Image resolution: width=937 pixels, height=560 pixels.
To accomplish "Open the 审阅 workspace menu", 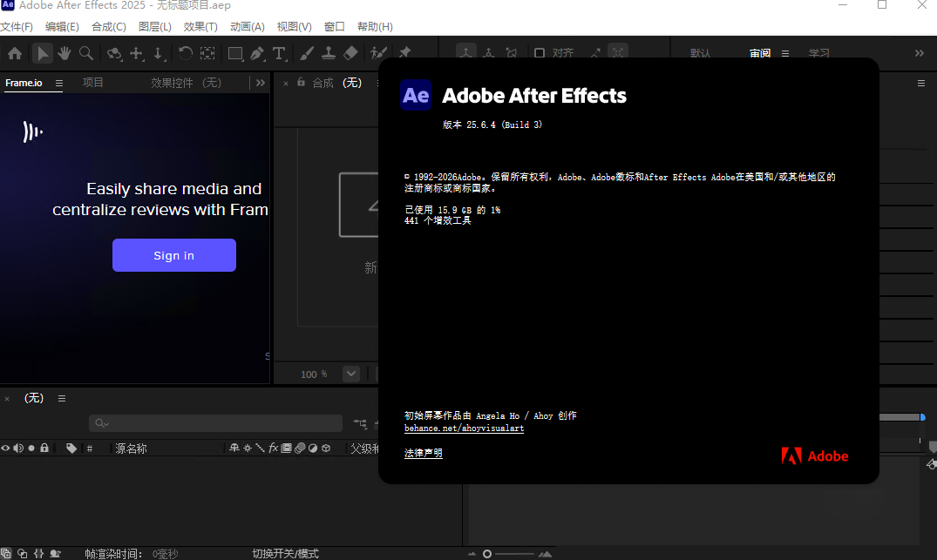I will tap(785, 53).
